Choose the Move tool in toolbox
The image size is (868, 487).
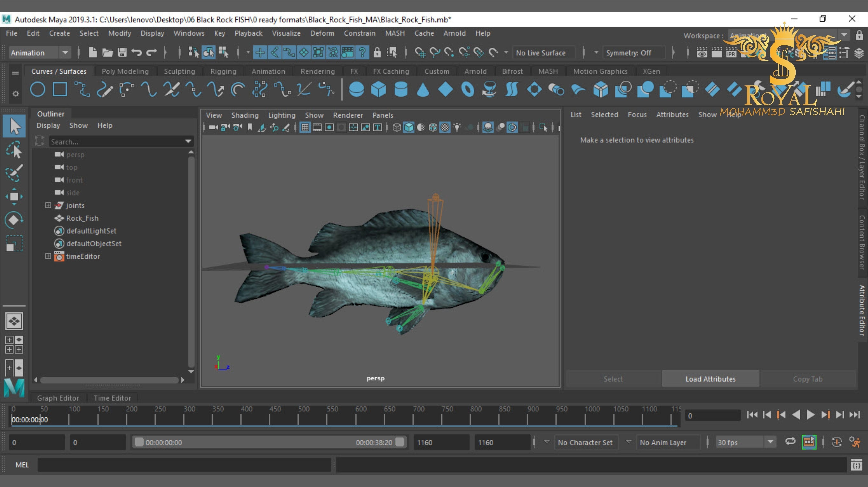[14, 196]
